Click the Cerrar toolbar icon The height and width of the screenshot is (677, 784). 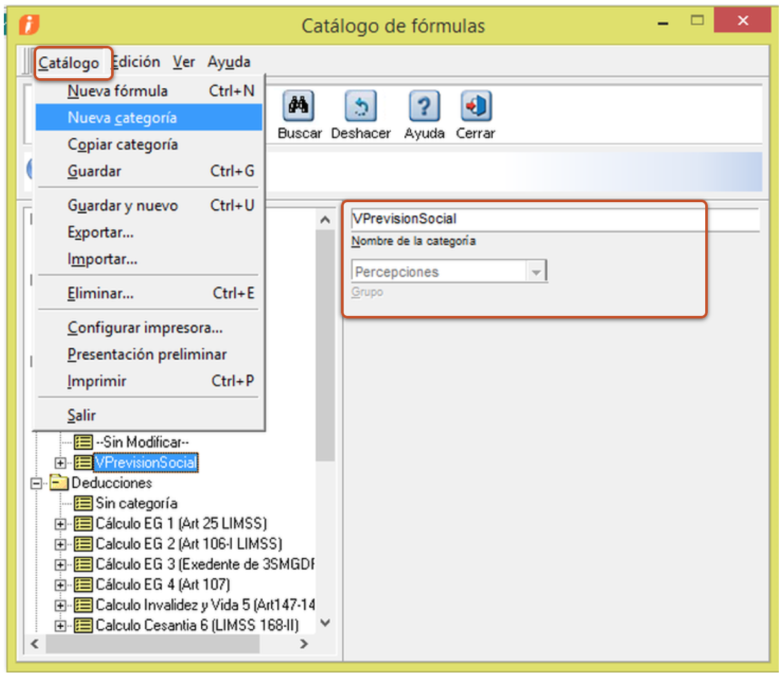(x=476, y=107)
